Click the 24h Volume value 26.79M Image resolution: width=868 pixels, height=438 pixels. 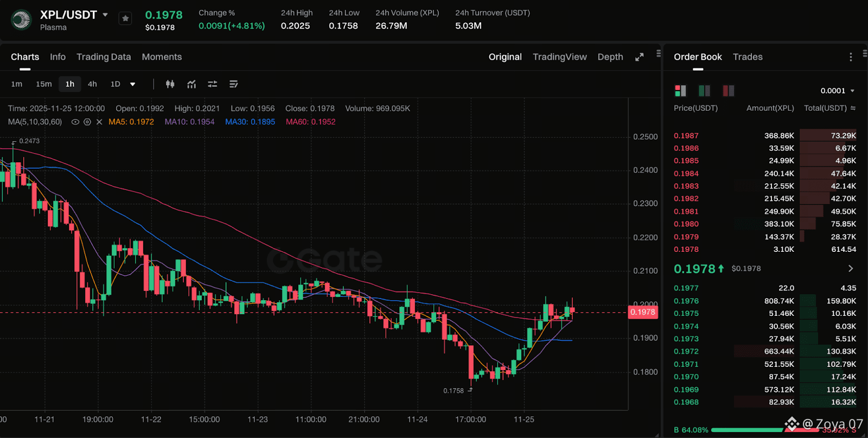click(x=391, y=26)
